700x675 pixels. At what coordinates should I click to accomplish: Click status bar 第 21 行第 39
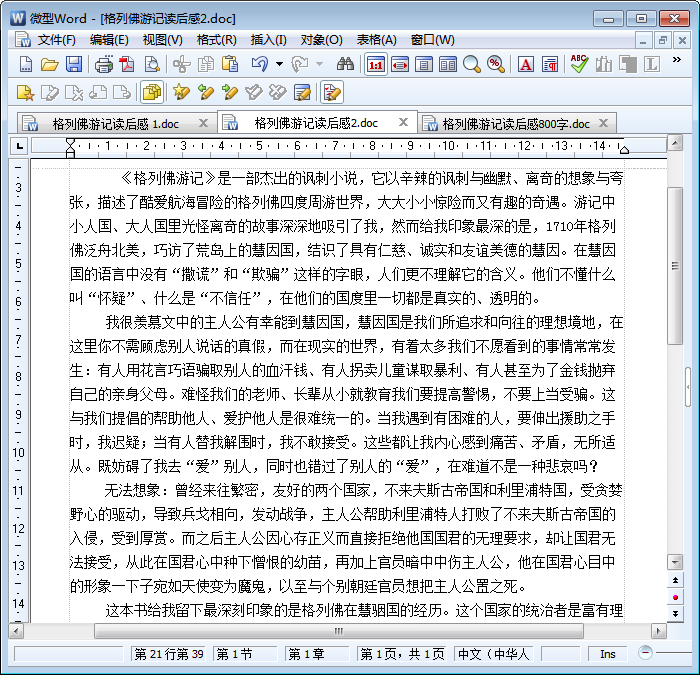[x=169, y=654]
